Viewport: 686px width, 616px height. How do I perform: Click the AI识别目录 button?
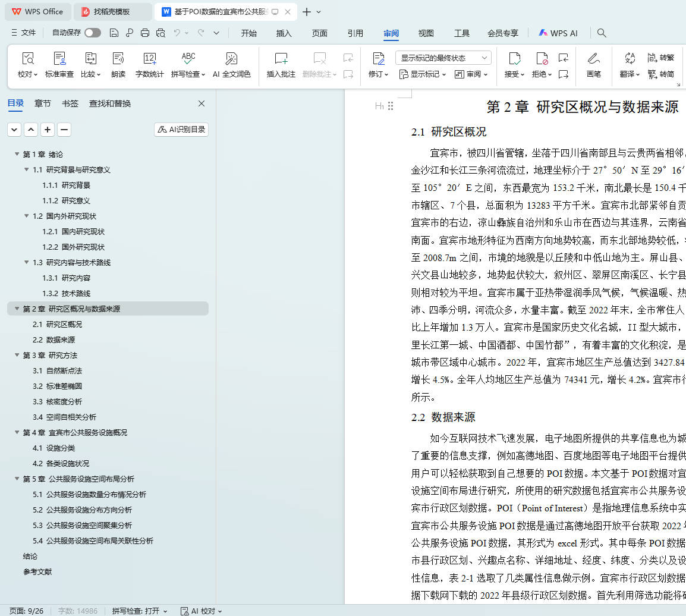pos(181,130)
